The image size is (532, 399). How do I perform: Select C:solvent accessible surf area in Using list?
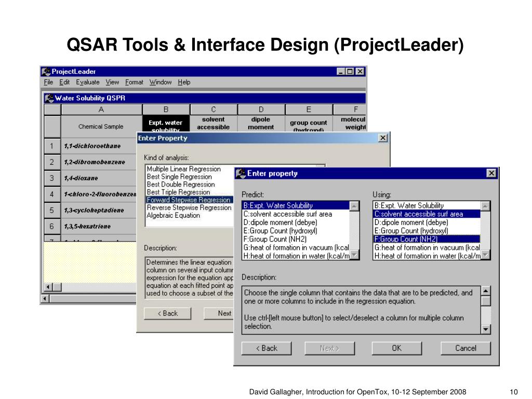(x=427, y=214)
